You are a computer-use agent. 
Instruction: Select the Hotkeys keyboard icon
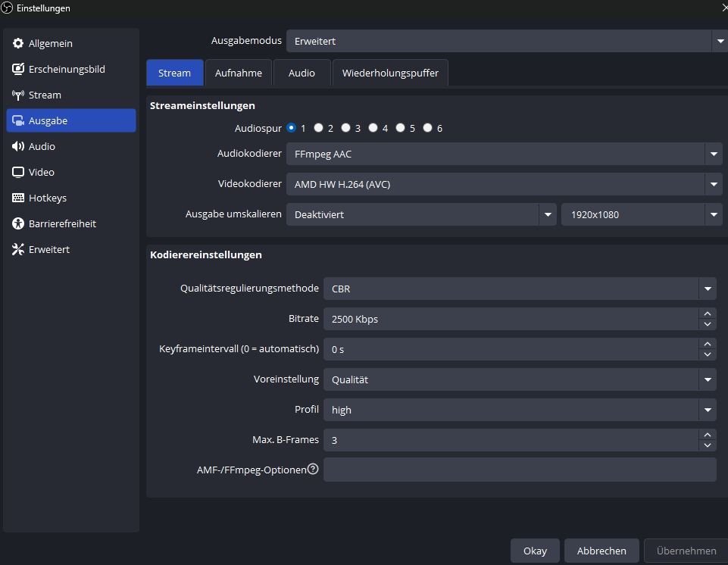click(x=18, y=198)
